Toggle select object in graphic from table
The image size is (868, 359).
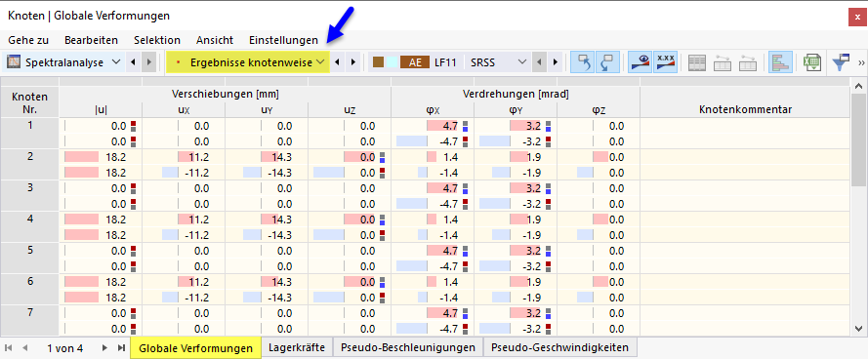point(583,62)
